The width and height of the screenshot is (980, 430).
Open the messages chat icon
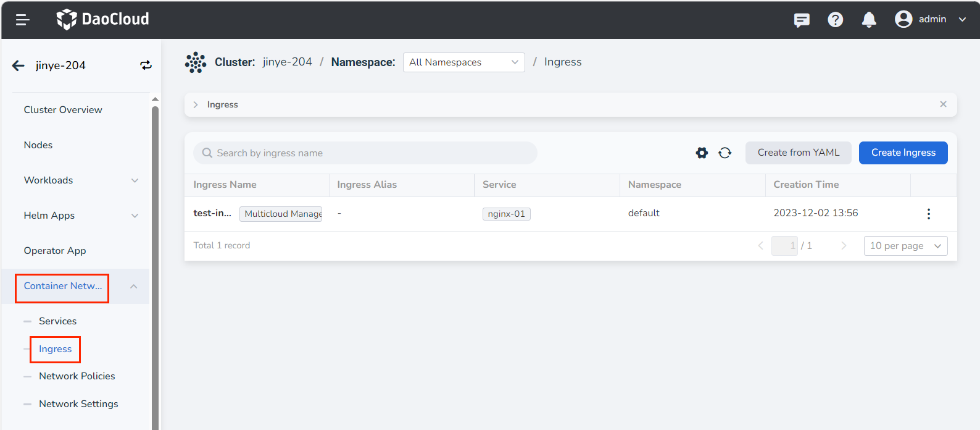pos(802,20)
